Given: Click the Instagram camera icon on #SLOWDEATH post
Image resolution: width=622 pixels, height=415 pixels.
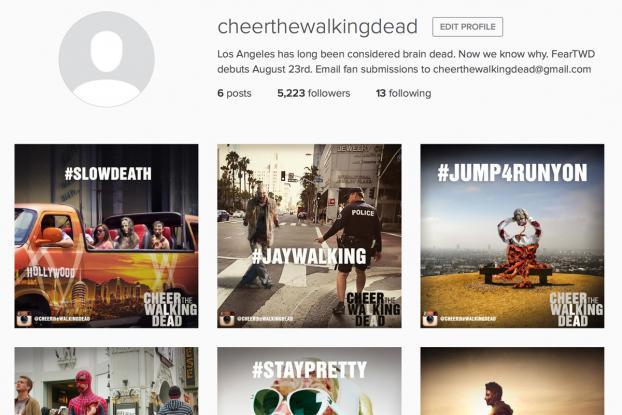Looking at the screenshot, I should click(24, 319).
